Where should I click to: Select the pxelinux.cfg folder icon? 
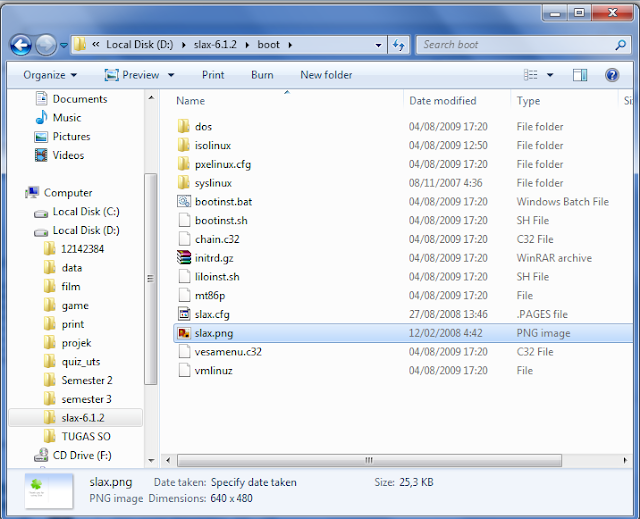tap(184, 164)
